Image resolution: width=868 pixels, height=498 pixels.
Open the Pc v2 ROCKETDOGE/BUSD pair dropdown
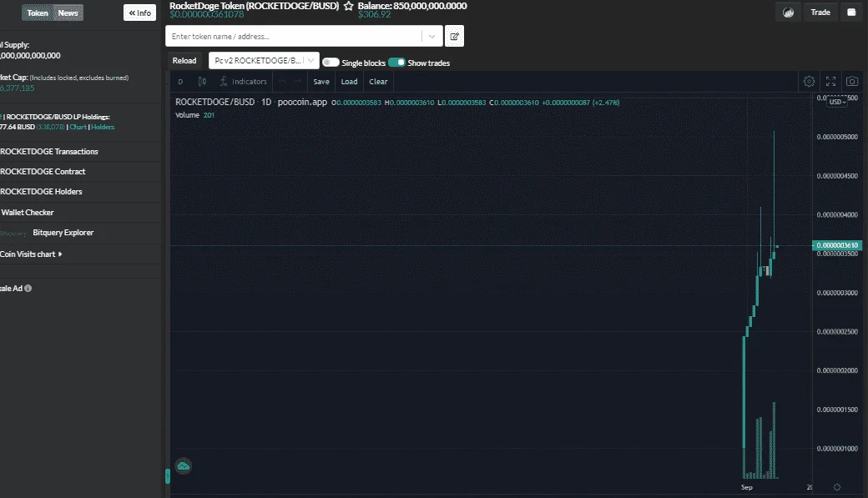pyautogui.click(x=264, y=60)
